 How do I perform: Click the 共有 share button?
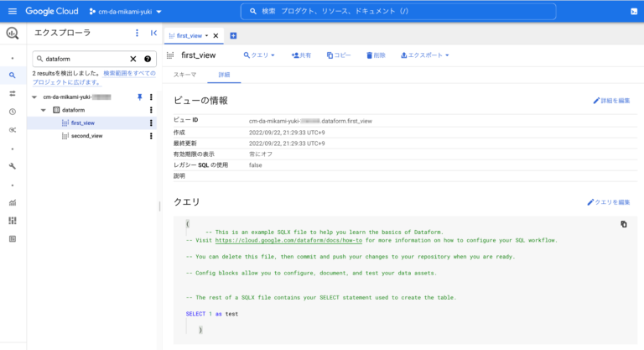[301, 55]
